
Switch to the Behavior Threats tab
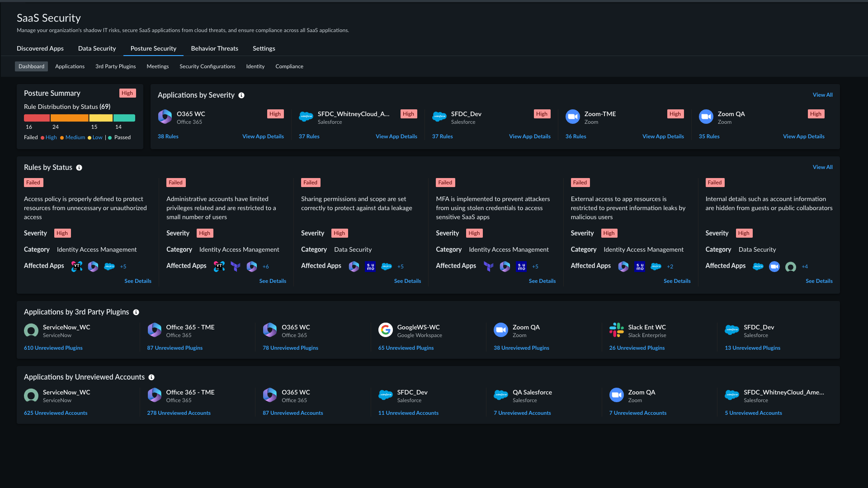pos(215,48)
